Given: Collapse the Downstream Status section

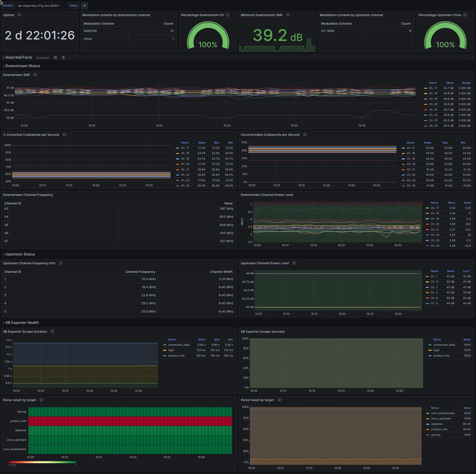Looking at the screenshot, I should tap(22, 66).
